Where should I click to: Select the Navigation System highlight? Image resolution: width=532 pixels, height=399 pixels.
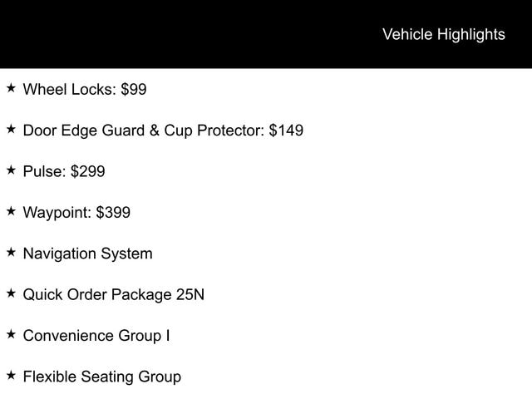(x=88, y=254)
